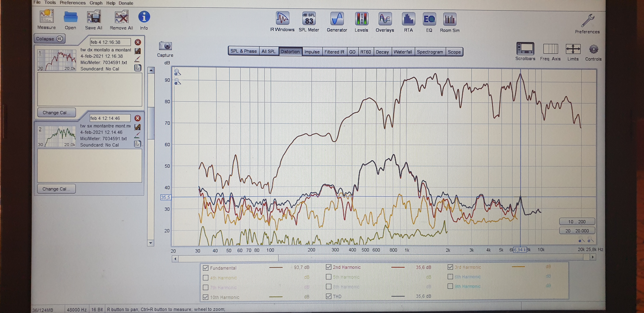Toggle Scrollbars display
Screen dimensions: 644x313
click(x=525, y=49)
